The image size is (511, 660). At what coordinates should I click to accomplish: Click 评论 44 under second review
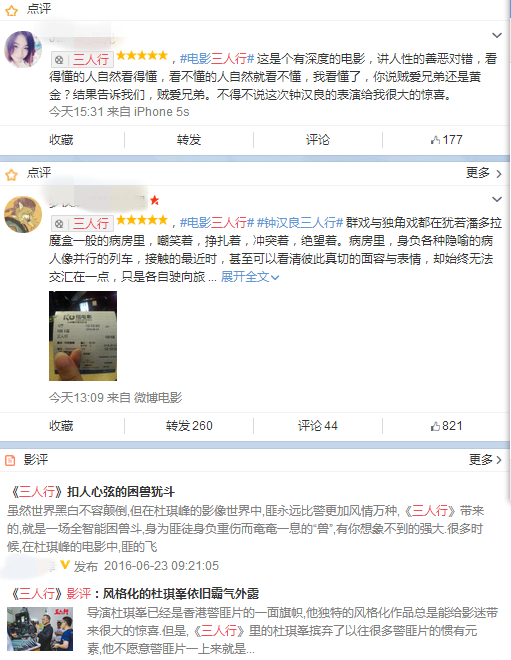pos(318,426)
